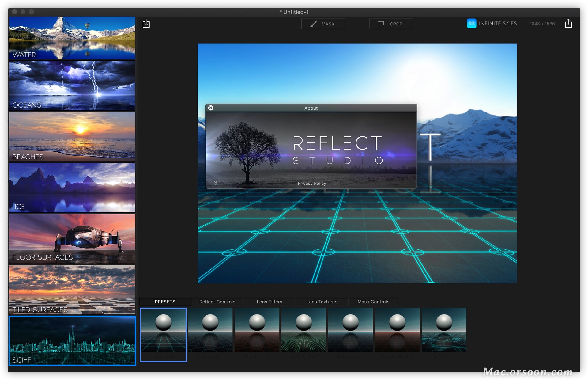Select the PRESETS tab
Screen dimensions: 588x380
pos(165,302)
